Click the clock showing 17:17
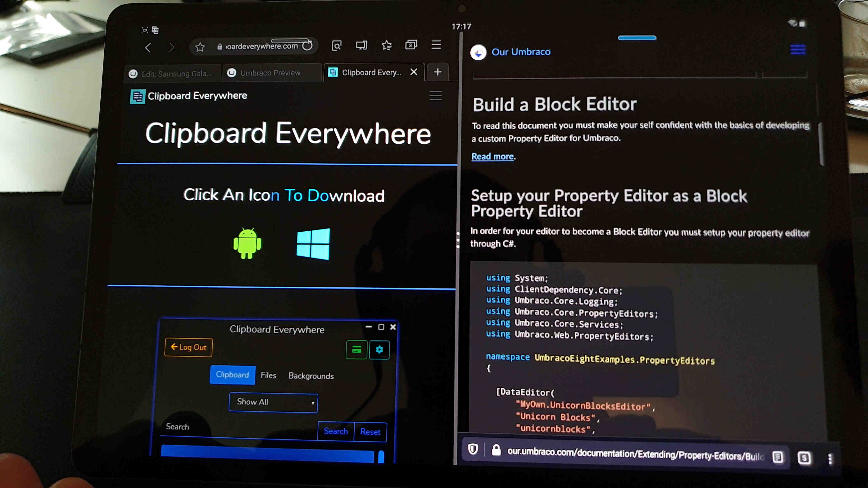This screenshot has width=868, height=488. [461, 27]
